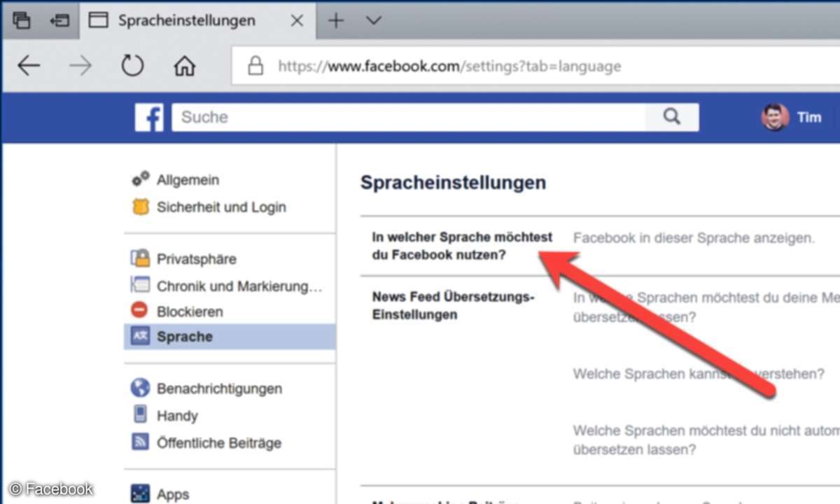Click the address bar URL
The width and height of the screenshot is (840, 504).
(x=449, y=66)
